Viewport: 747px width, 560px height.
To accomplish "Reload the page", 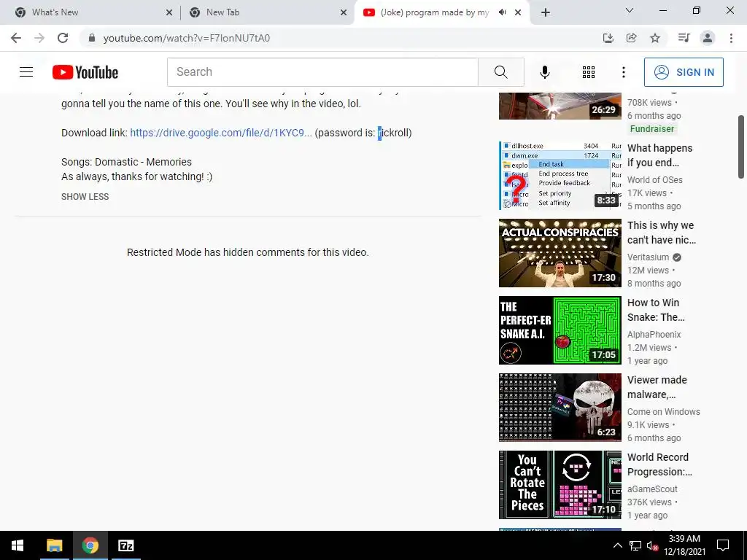I will pyautogui.click(x=63, y=38).
